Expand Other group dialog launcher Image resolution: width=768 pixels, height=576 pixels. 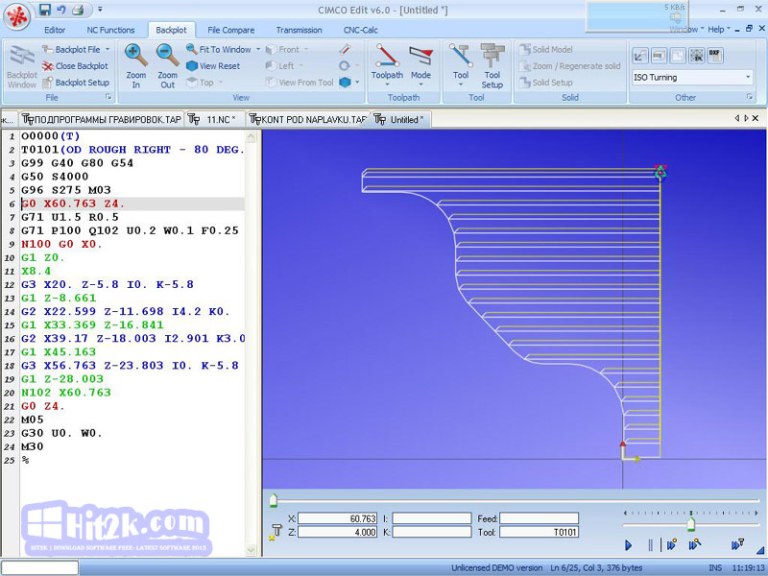tap(750, 97)
